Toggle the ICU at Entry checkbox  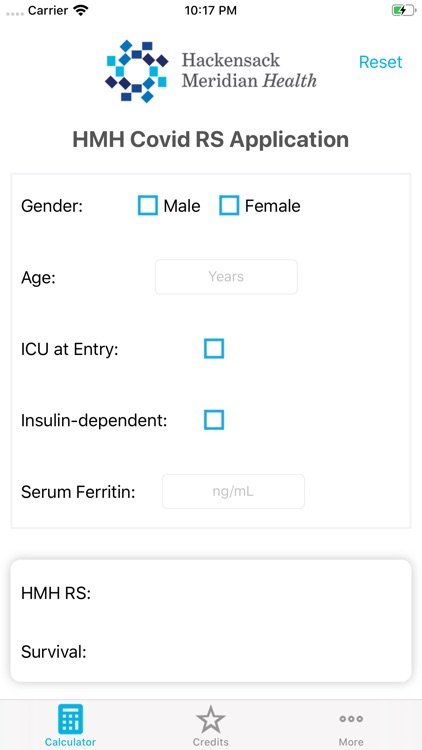pos(214,349)
